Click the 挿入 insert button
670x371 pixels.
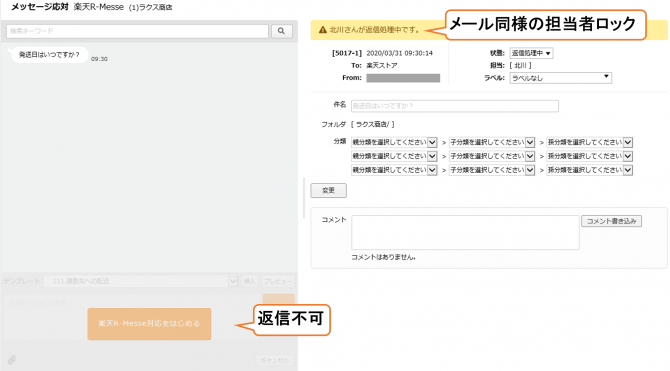pos(249,281)
